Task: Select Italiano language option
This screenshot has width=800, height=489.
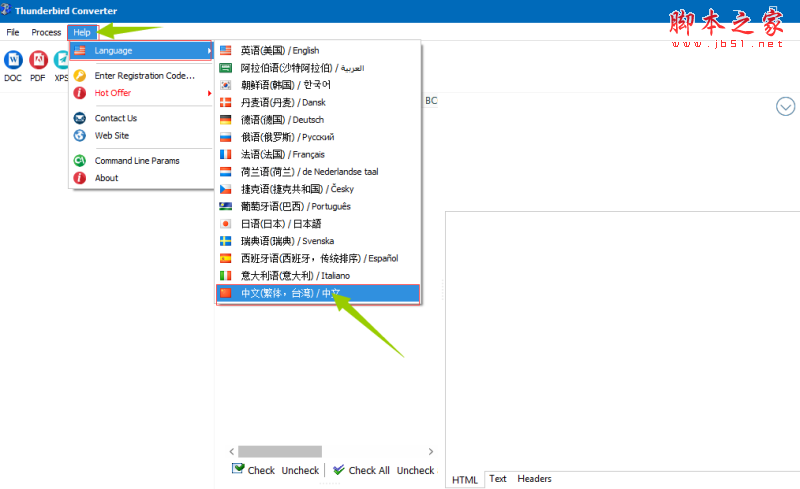Action: coord(318,276)
